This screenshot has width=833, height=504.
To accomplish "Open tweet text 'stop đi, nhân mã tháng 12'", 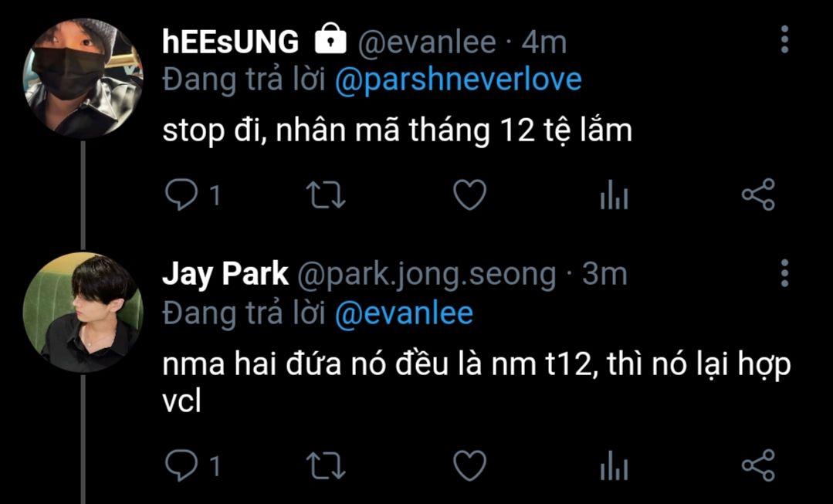I will pos(397,131).
